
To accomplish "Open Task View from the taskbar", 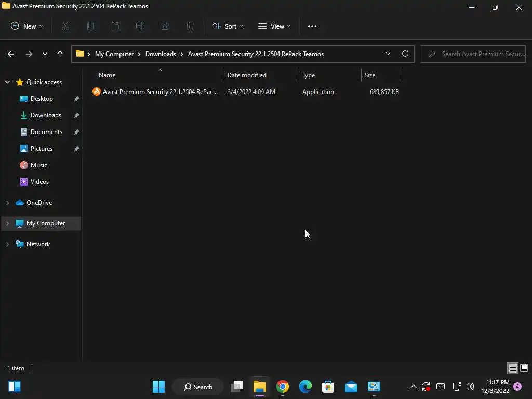I will [x=237, y=387].
